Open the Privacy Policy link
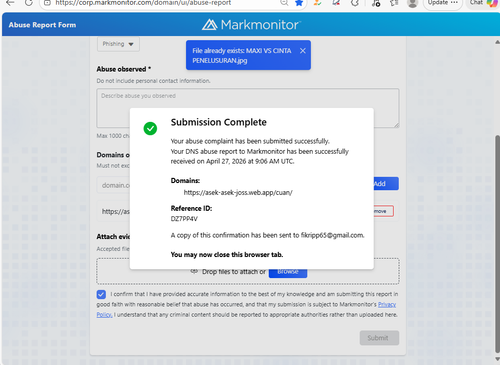 (x=387, y=305)
